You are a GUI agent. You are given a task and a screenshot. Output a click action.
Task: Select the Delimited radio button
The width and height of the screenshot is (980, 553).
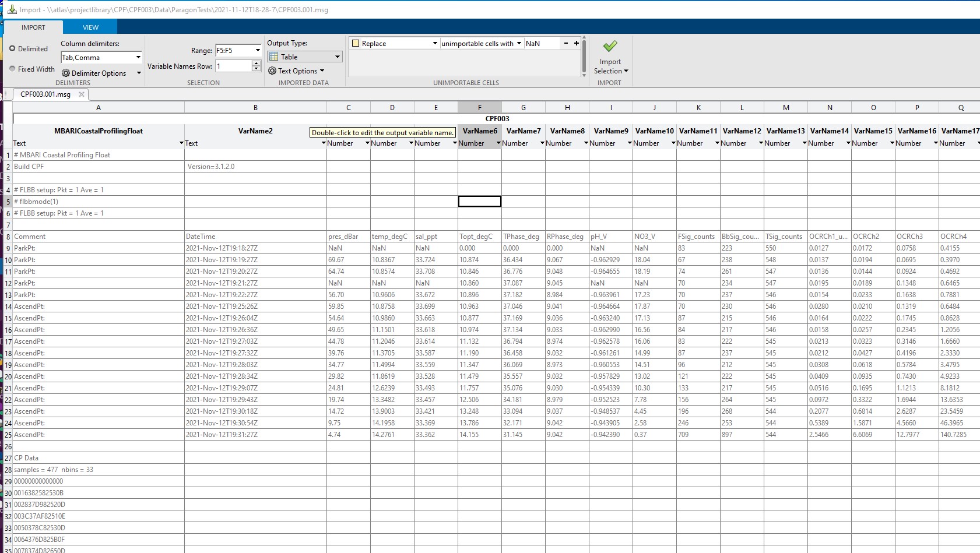(x=12, y=49)
